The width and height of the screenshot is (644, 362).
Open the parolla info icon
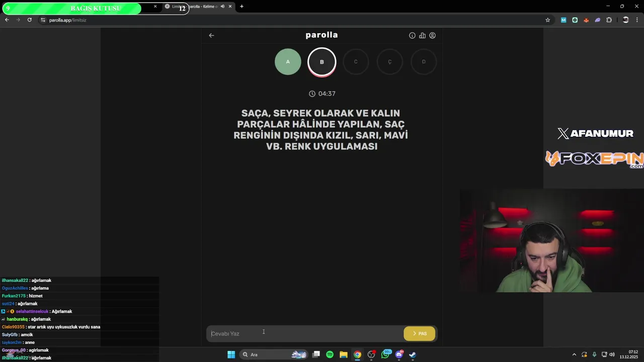coord(412,35)
